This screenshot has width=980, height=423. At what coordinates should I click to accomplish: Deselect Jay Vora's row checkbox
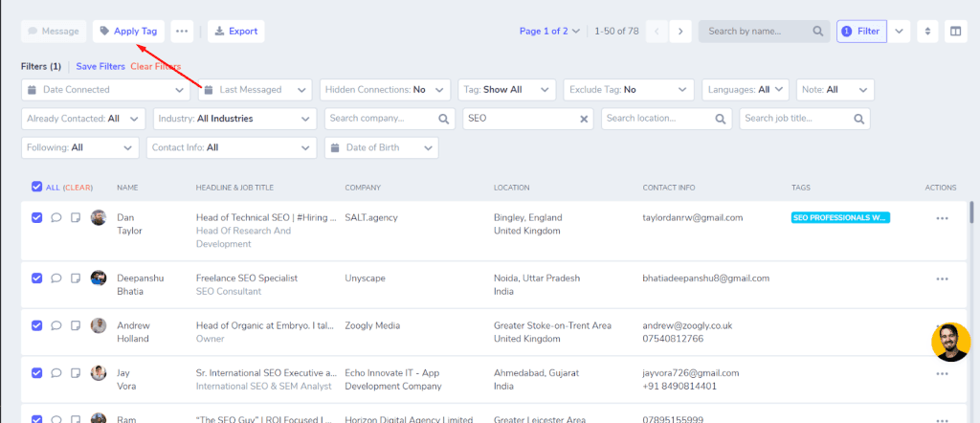click(36, 373)
